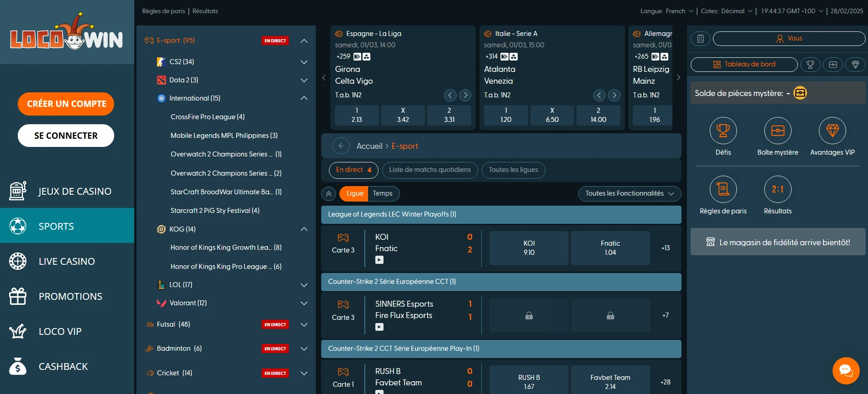868x394 pixels.
Task: Click the LocoWin logo
Action: (66, 32)
